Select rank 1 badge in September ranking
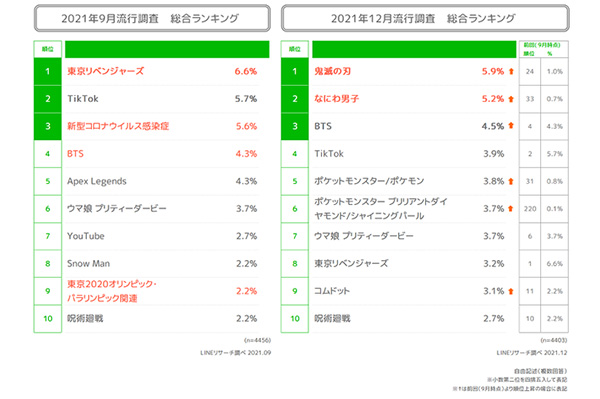The height and width of the screenshot is (399, 600). click(47, 71)
